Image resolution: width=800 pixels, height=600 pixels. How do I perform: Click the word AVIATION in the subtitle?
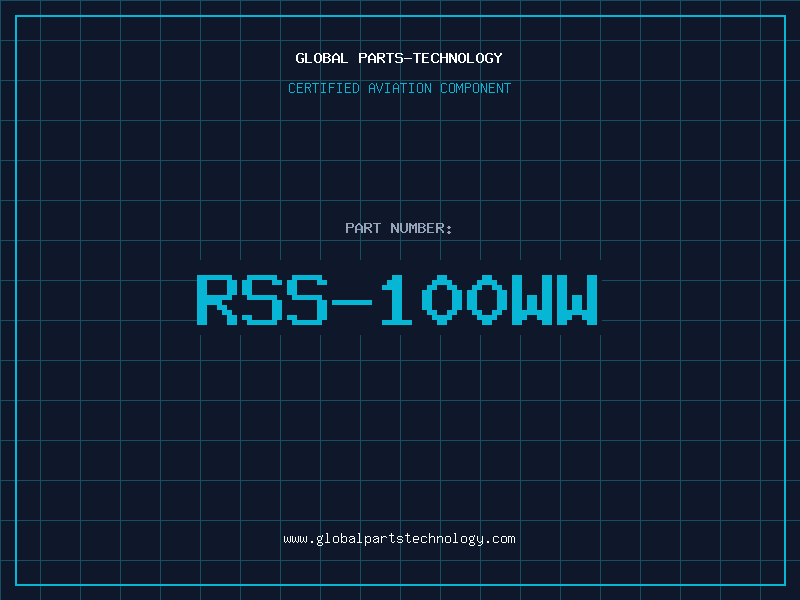pyautogui.click(x=399, y=88)
